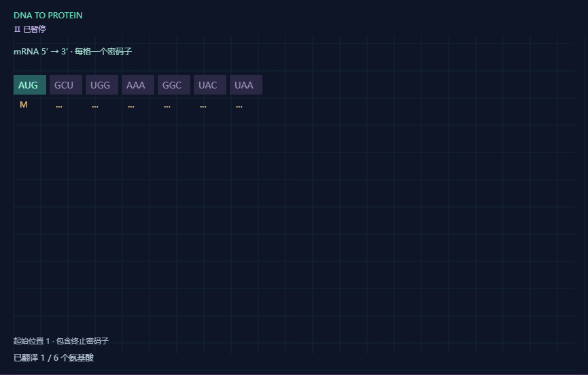Click the M amino acid letter
This screenshot has height=375, width=588.
(x=24, y=105)
